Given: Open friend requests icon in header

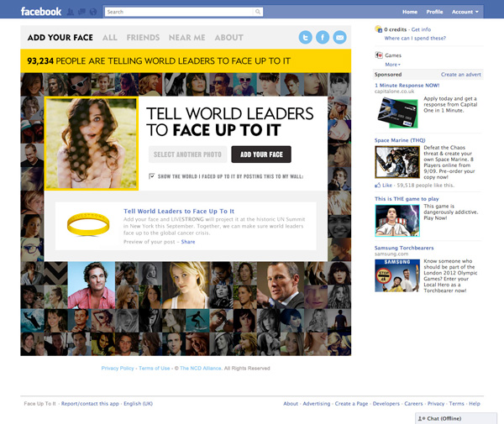Looking at the screenshot, I should pyautogui.click(x=71, y=13).
